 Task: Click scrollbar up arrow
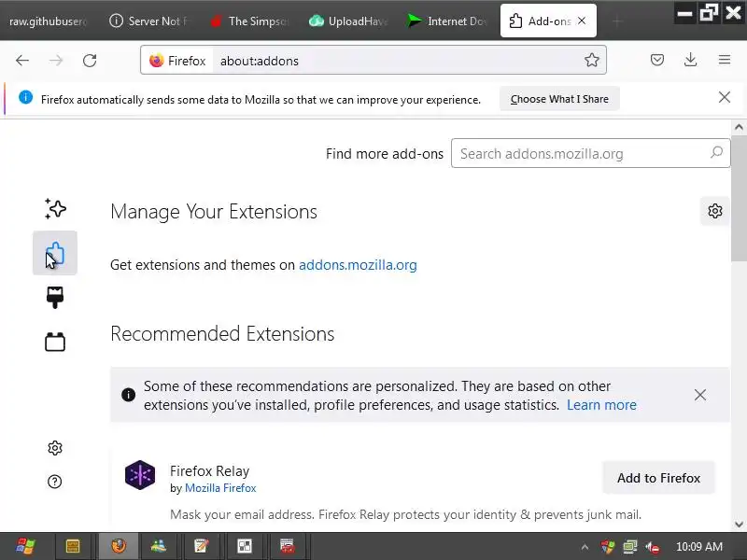tap(739, 127)
